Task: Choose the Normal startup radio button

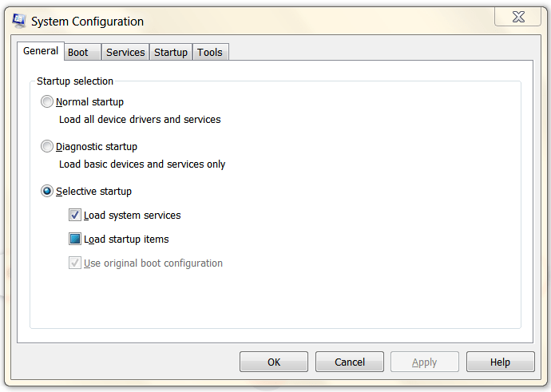Action: pos(48,102)
